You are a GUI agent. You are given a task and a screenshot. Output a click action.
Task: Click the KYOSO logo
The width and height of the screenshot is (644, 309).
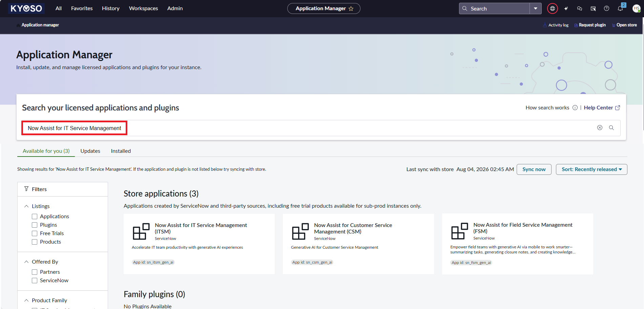[x=26, y=8]
